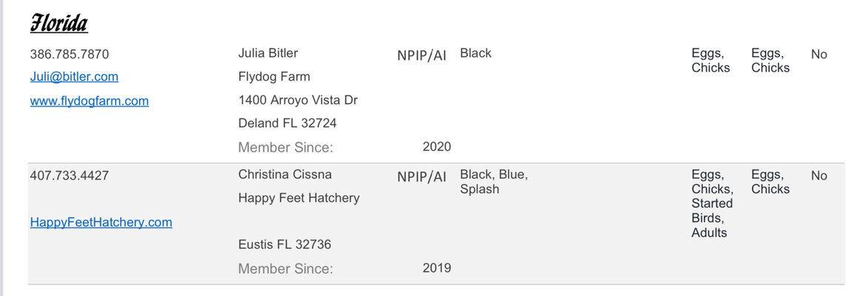Open the HappyFeetHatchery.com link
This screenshot has width=868, height=296.
(101, 222)
